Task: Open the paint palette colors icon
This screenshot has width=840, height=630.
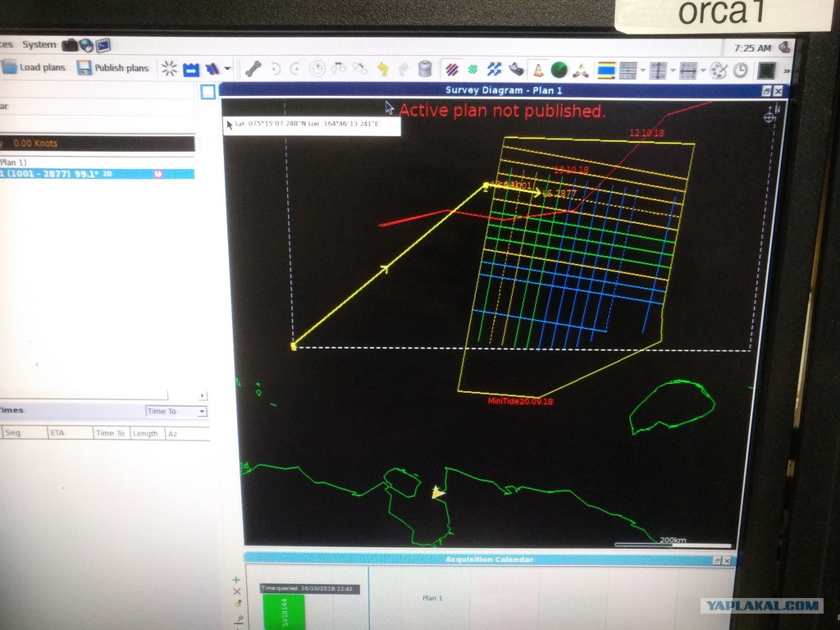Action: point(718,71)
